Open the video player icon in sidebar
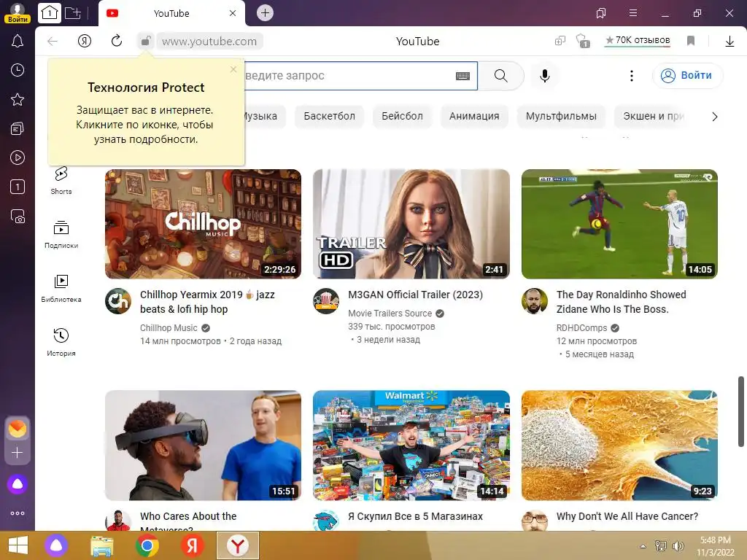Viewport: 747px width, 560px height. [x=18, y=157]
